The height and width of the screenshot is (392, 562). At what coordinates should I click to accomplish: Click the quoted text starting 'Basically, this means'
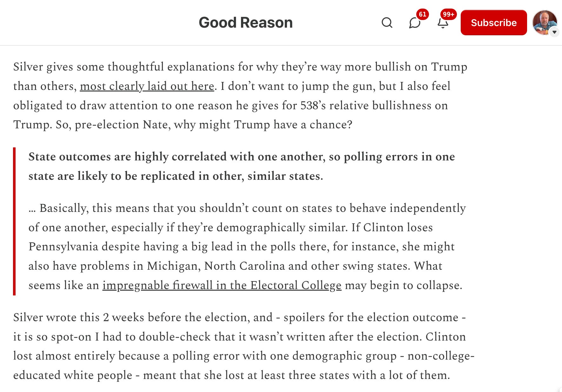(x=247, y=247)
